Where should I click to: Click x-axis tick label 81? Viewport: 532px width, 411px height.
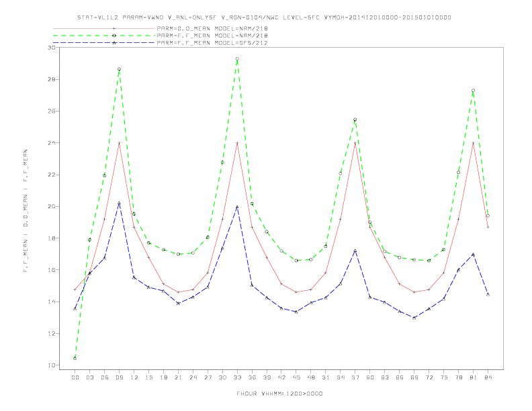[x=473, y=377]
